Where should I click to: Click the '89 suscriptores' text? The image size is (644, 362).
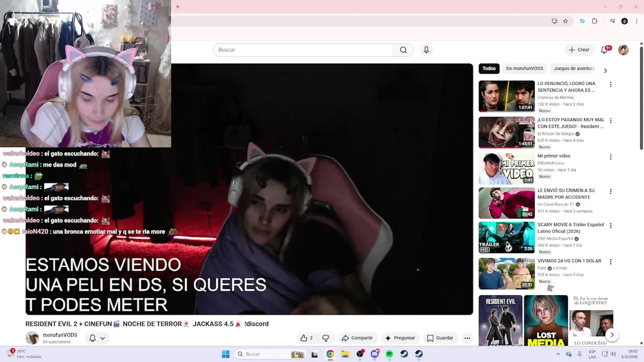[x=56, y=342]
